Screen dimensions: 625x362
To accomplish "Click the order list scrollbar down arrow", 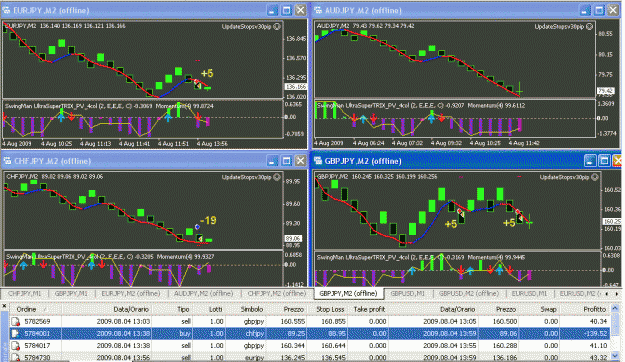I will point(615,356).
